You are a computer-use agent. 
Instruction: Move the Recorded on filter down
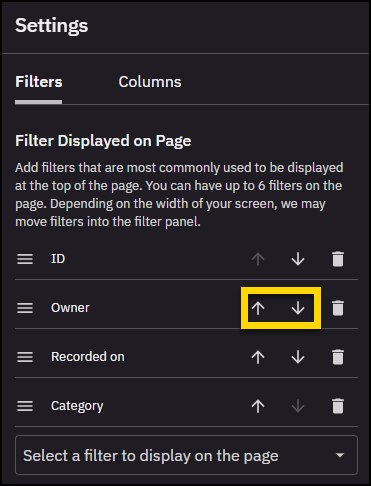pos(298,357)
